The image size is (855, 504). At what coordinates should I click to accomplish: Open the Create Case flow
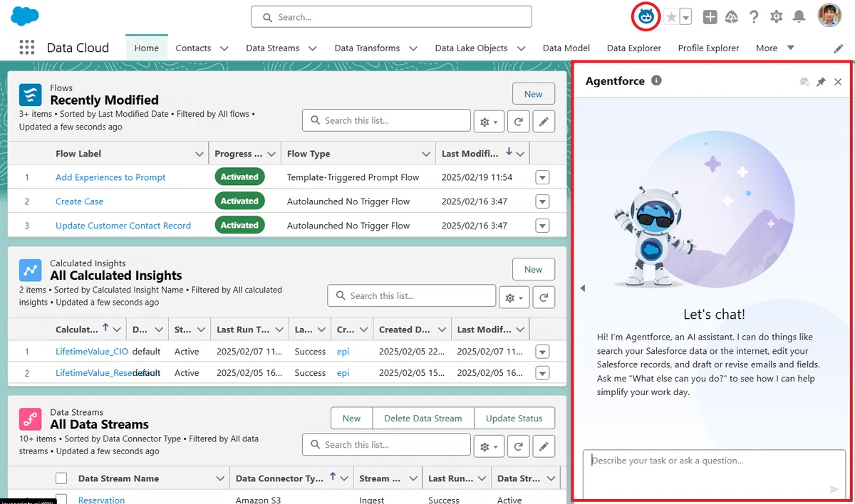coord(79,201)
